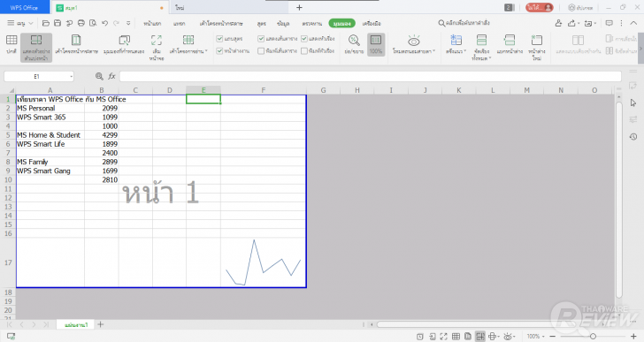The width and height of the screenshot is (644, 342).
Task: Uncheck the Formula Bar checkbox
Action: point(219,39)
